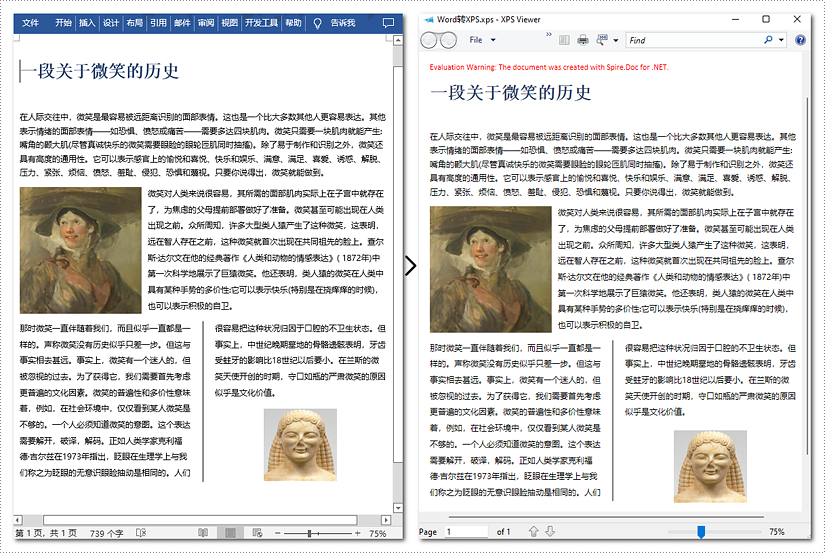This screenshot has height=553, width=825.
Task: Expand the zoom view dropdown arrow
Action: [616, 40]
